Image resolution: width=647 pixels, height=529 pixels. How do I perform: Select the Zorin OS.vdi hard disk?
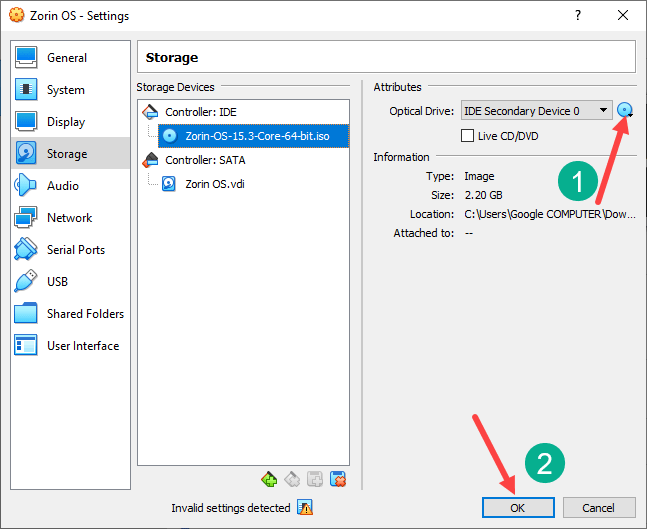pyautogui.click(x=215, y=184)
